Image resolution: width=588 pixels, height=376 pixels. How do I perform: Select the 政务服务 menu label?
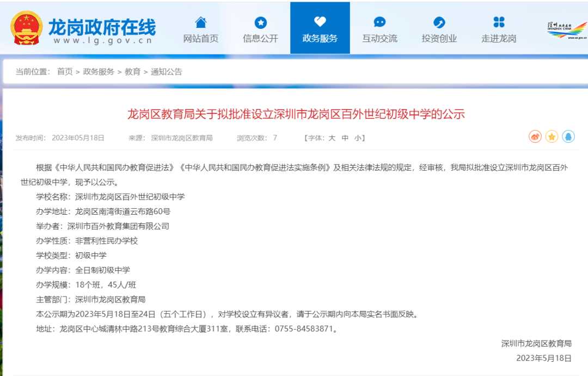[320, 38]
